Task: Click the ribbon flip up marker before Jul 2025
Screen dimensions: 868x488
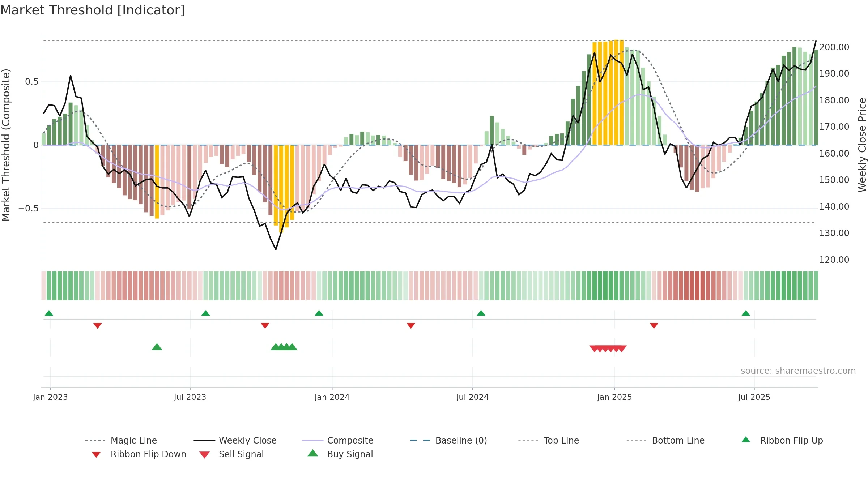Action: coord(746,313)
